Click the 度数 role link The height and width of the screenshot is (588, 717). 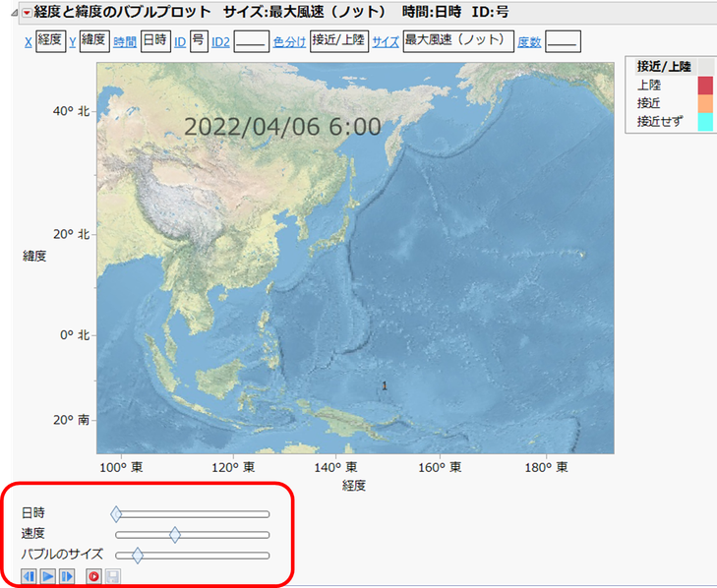[529, 42]
